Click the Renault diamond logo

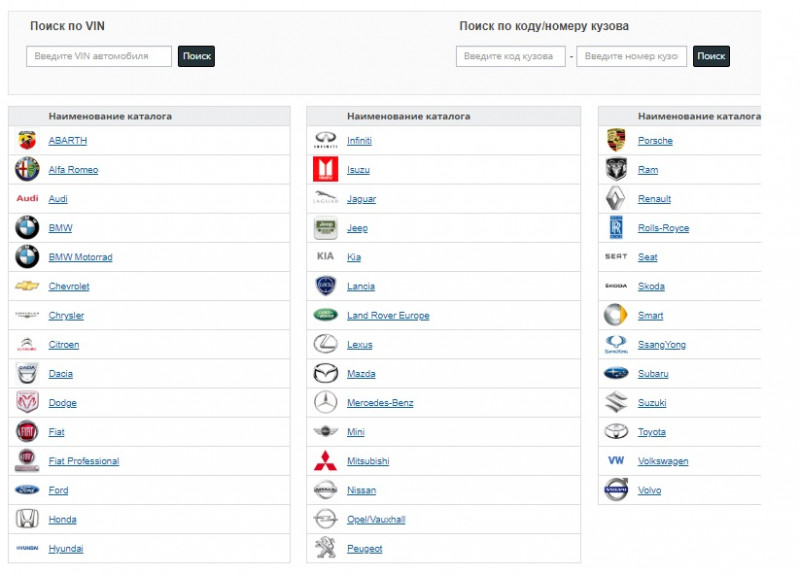tap(616, 198)
